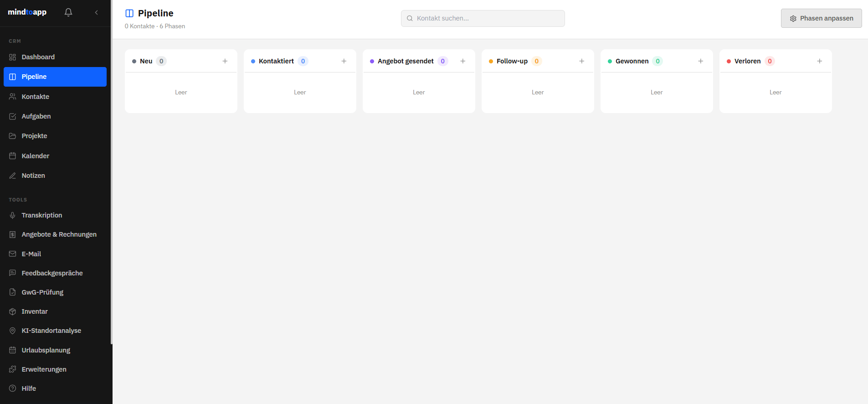This screenshot has height=404, width=868.
Task: Click the Angebot gesendet column title
Action: click(x=406, y=61)
